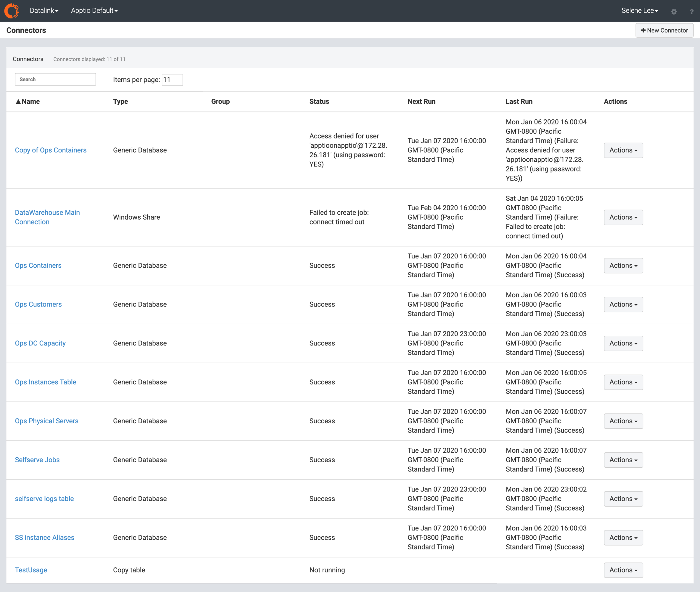Sort by the Last Run column
700x592 pixels.
point(519,101)
